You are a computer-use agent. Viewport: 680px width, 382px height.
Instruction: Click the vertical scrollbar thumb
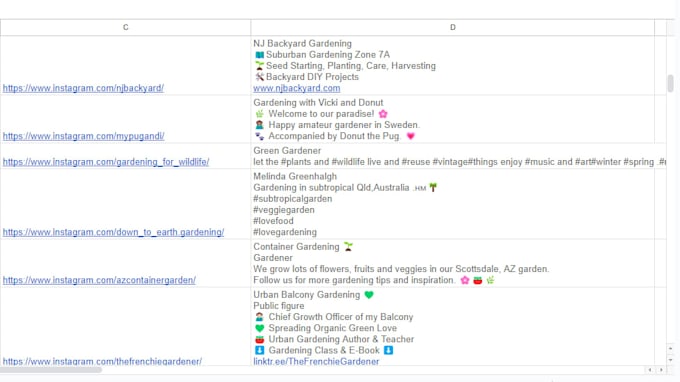tap(670, 83)
